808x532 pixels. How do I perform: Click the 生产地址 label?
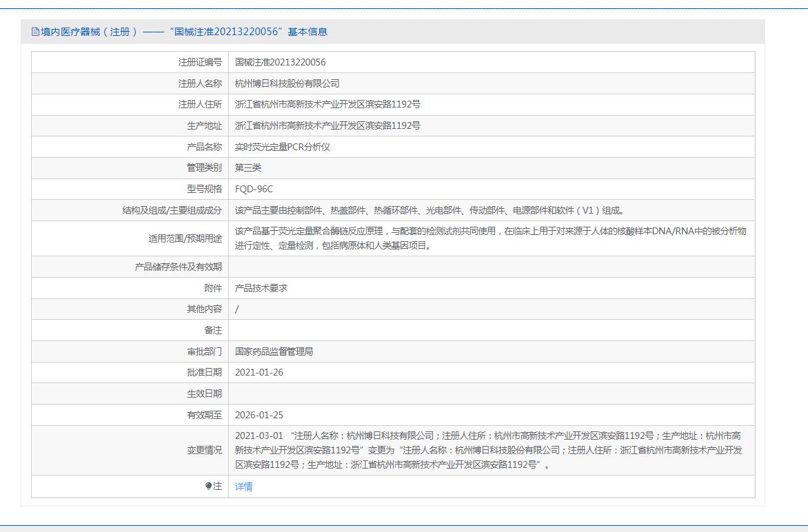click(205, 125)
